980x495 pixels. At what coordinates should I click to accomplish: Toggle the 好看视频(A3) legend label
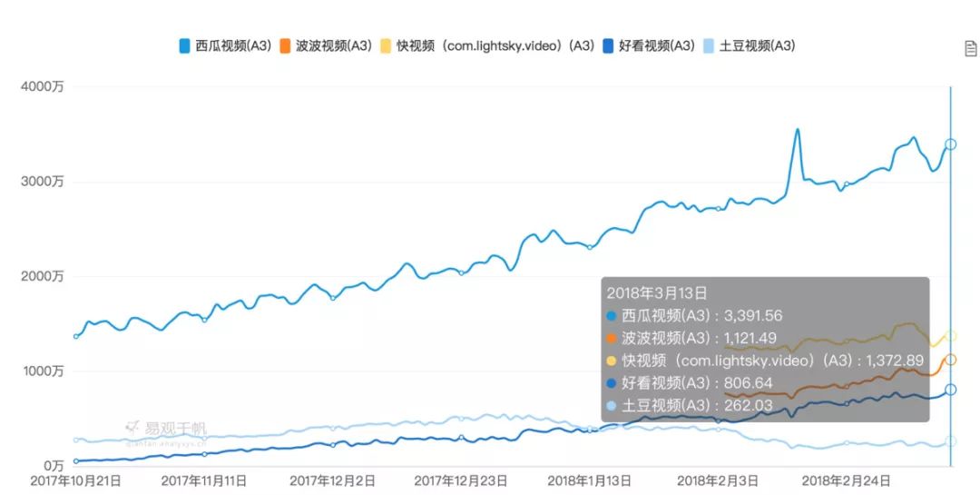656,45
